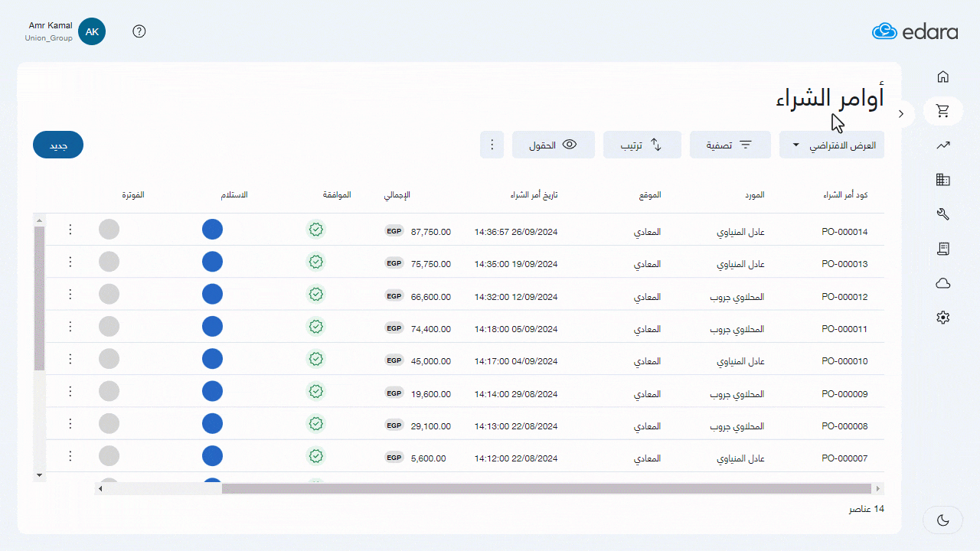
Task: Sort by تاريخ أمر الشراء column header
Action: point(534,195)
